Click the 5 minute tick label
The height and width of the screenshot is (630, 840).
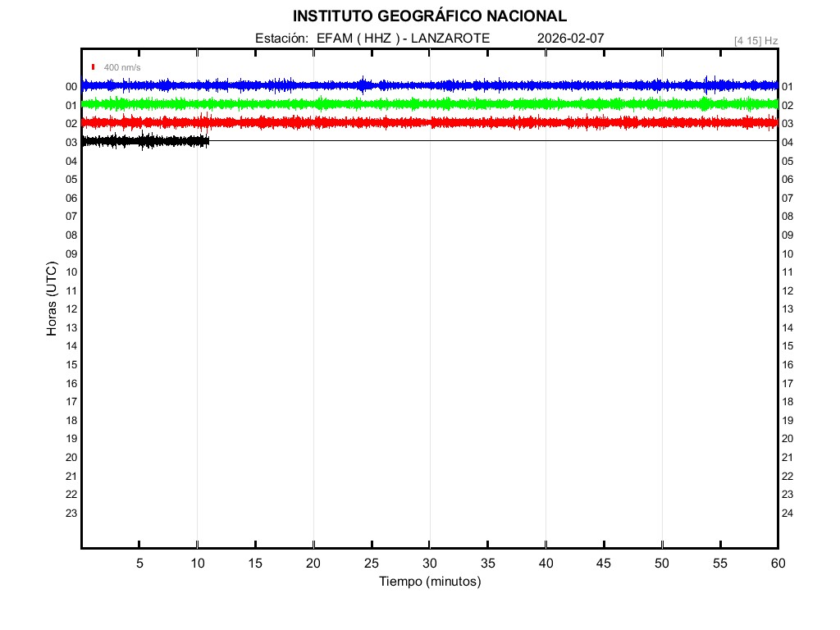139,563
